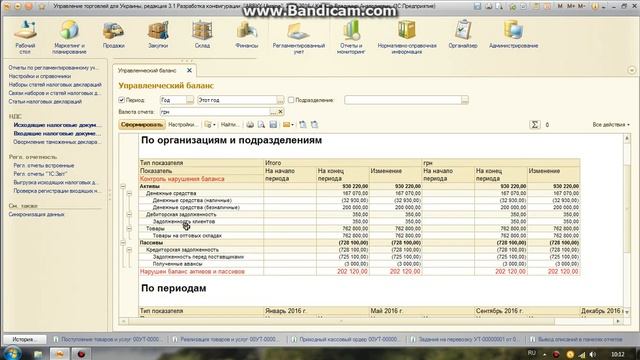Open the Год period type dropdown

point(190,100)
